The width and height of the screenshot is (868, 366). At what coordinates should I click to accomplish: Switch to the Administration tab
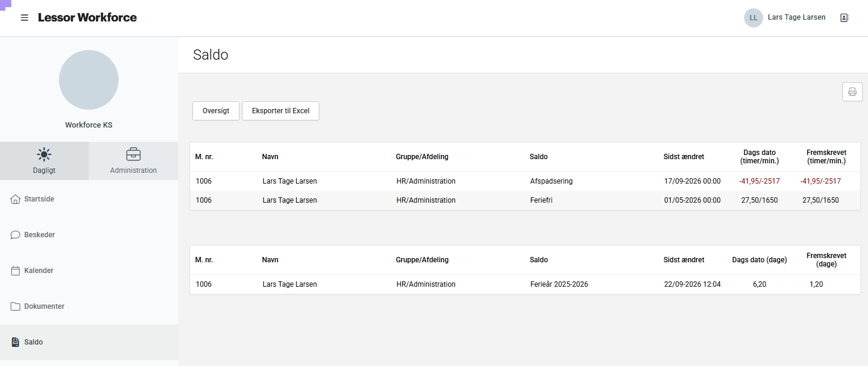(133, 161)
